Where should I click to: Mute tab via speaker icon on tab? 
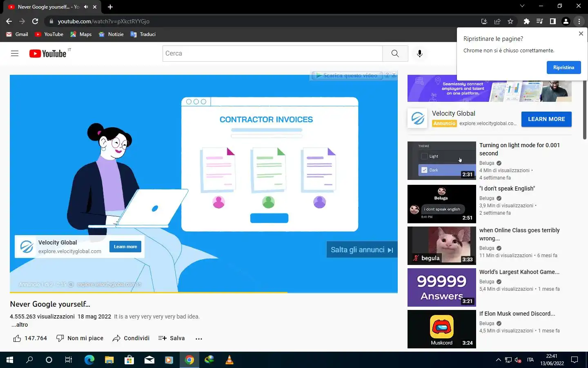click(86, 7)
